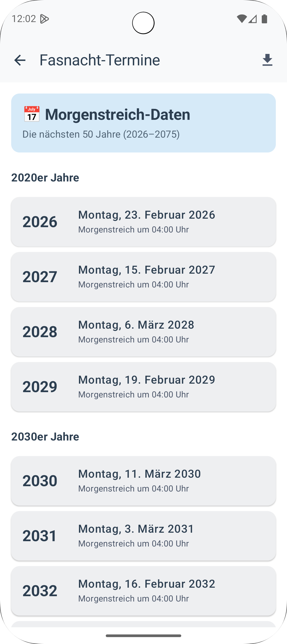Tap the 2020er Jahre section heading

click(45, 177)
